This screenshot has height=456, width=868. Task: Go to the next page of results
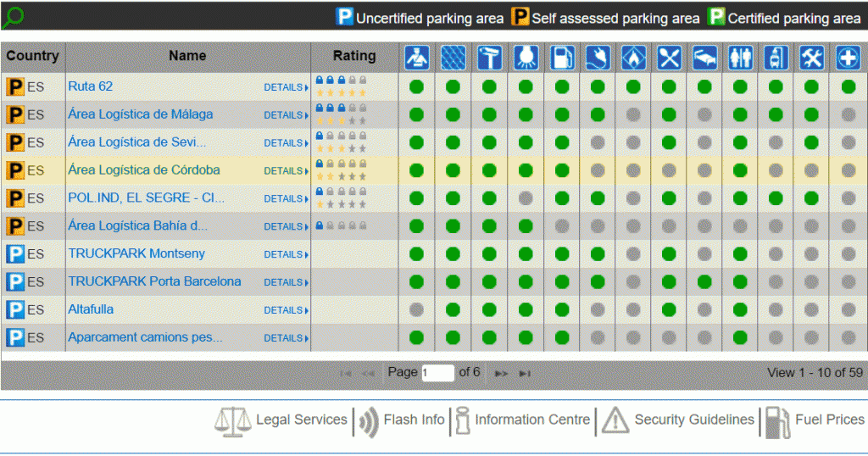click(501, 373)
